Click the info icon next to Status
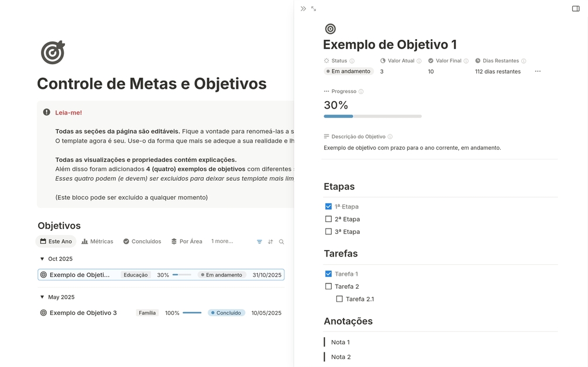This screenshot has height=367, width=588. tap(352, 61)
